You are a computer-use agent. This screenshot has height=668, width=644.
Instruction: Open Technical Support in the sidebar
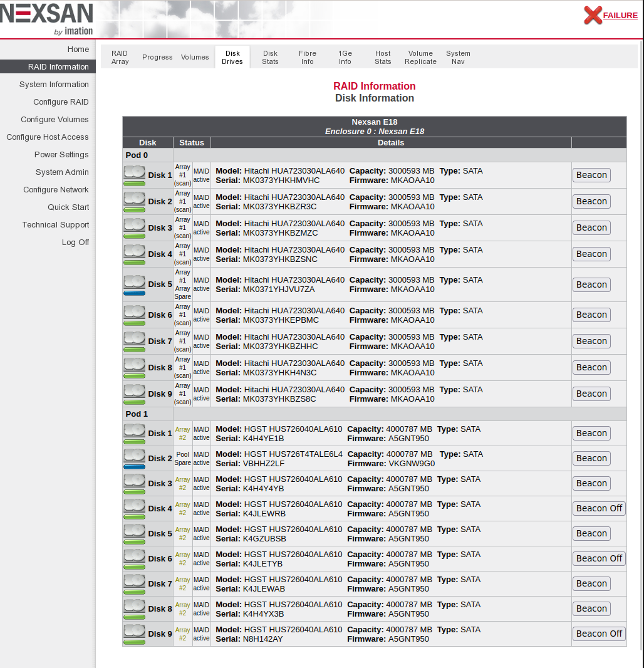pyautogui.click(x=55, y=224)
